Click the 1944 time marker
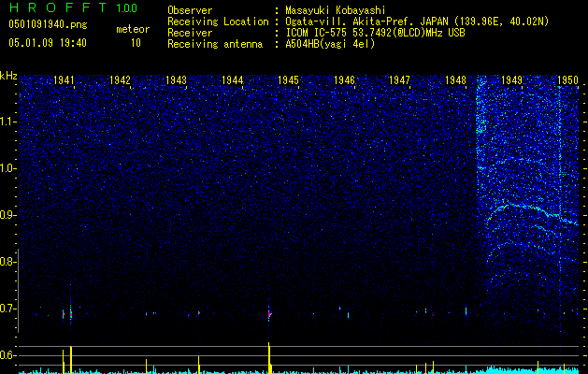Image resolution: width=588 pixels, height=374 pixels. pos(232,79)
